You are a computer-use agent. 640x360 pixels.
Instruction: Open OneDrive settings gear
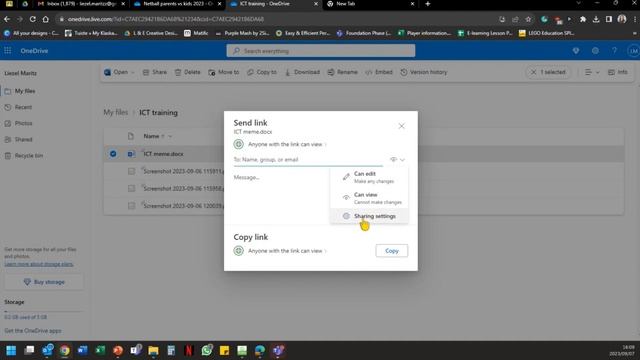coord(595,51)
